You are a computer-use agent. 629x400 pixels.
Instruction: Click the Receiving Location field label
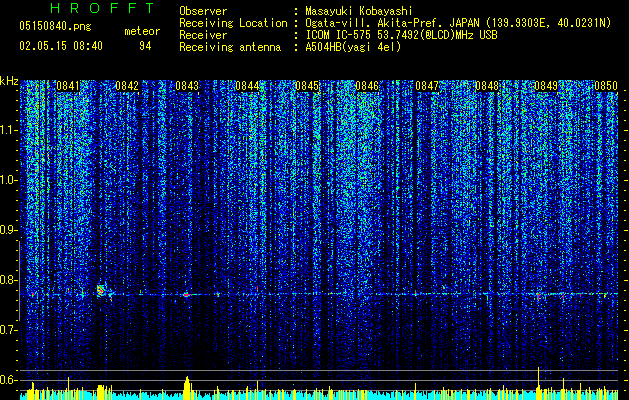coord(233,23)
